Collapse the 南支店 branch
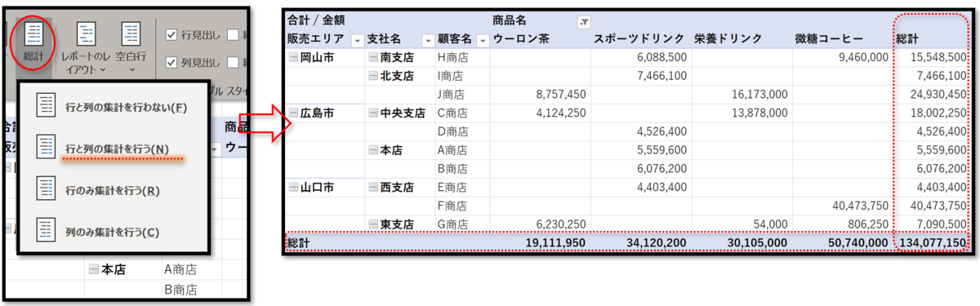This screenshot has width=980, height=306. pos(372,57)
